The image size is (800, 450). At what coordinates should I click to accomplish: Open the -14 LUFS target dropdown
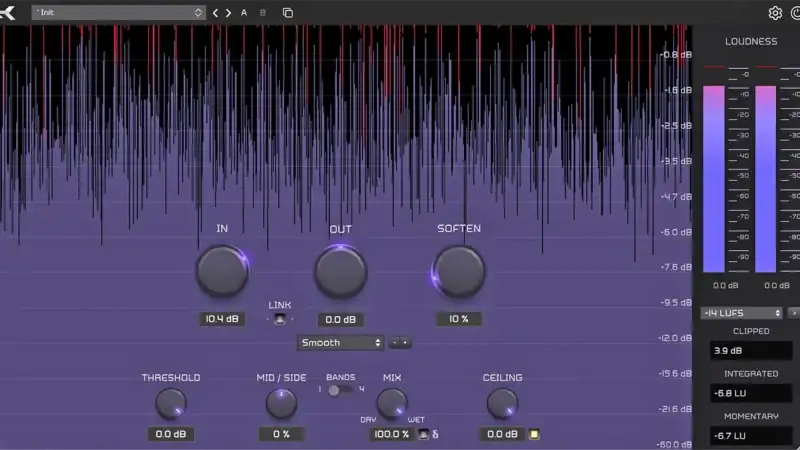tap(741, 313)
